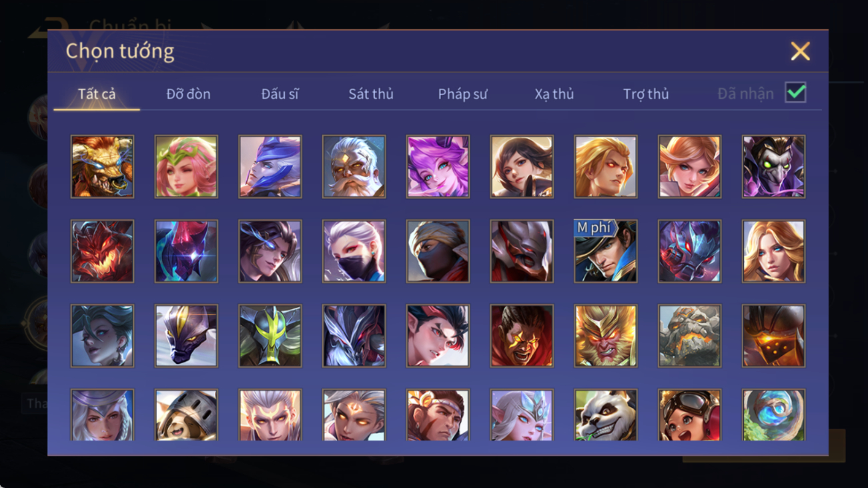The image size is (868, 488).
Task: Choose the white-bearded old man hero
Action: click(354, 167)
